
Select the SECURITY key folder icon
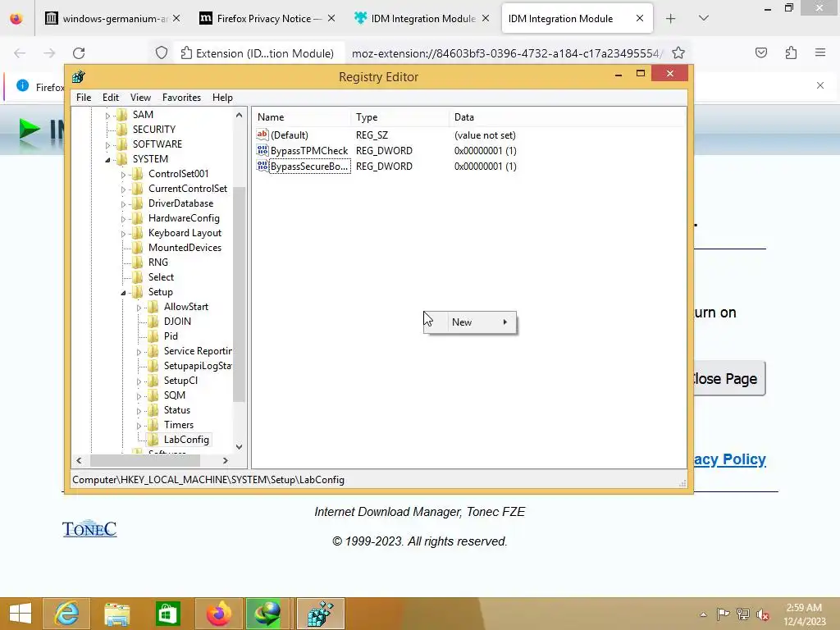[122, 129]
